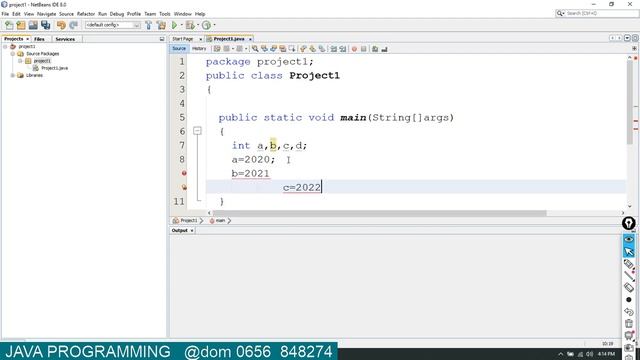640x360 pixels.
Task: Open the Profile Project dropdown arrow
Action: [x=214, y=25]
